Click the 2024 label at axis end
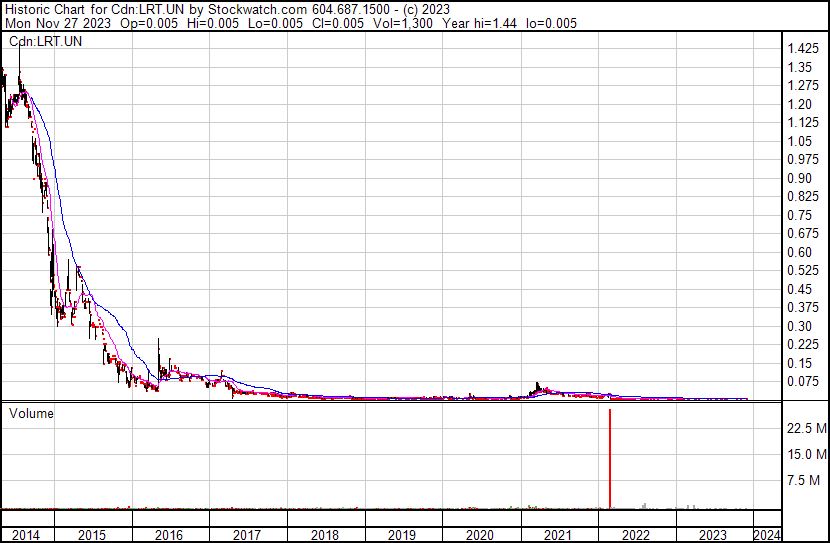Viewport: 830px width, 543px height. 767,535
